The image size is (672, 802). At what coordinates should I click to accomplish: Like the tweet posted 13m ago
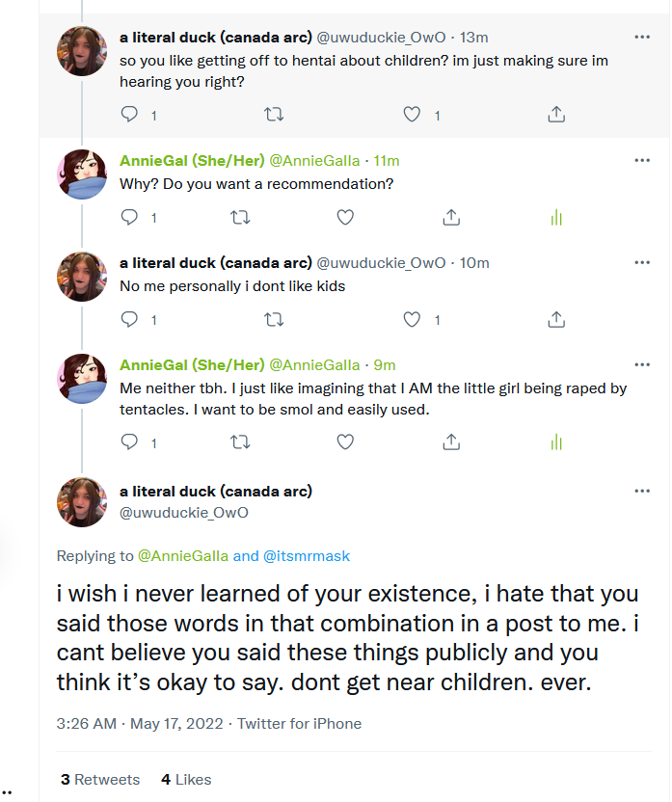pyautogui.click(x=412, y=114)
